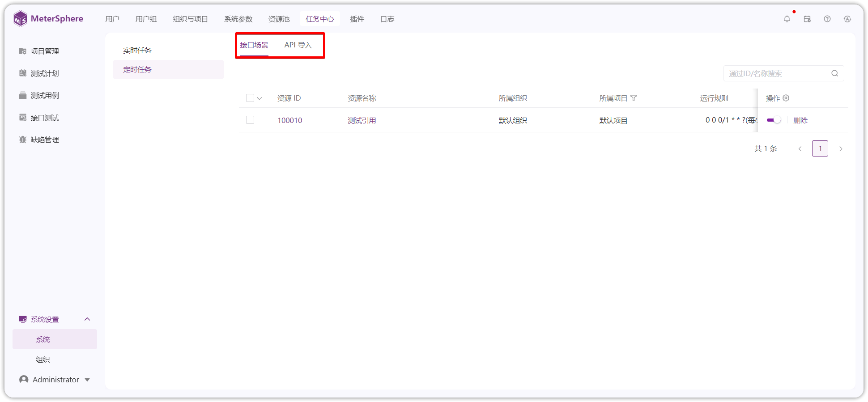Image resolution: width=868 pixels, height=402 pixels.
Task: Toggle the schedule switch for 测试引用
Action: [774, 120]
